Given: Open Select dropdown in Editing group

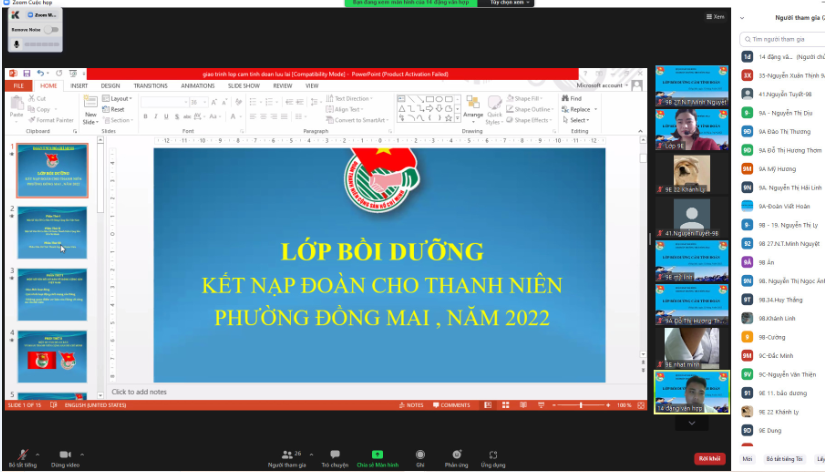Looking at the screenshot, I should (x=576, y=120).
